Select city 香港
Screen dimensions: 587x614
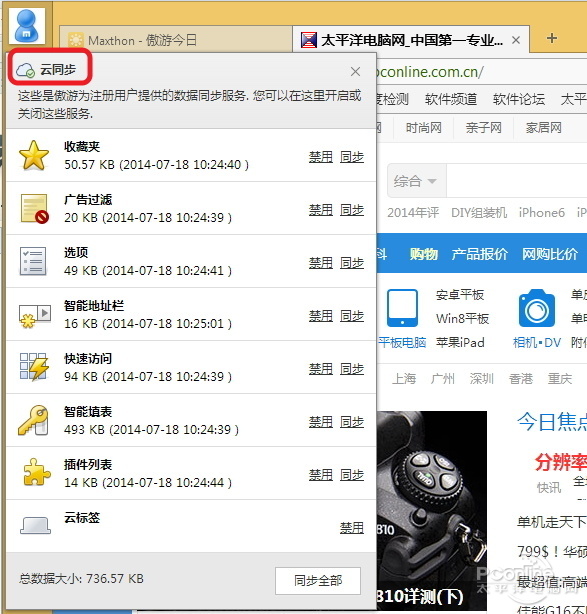click(x=521, y=379)
